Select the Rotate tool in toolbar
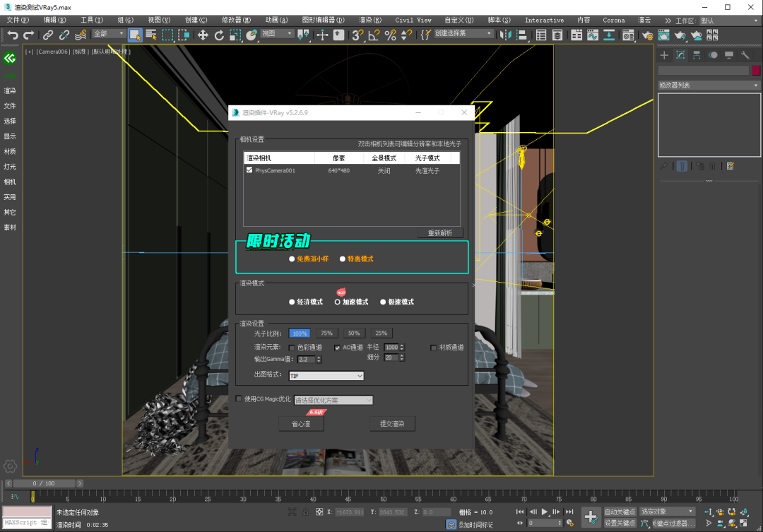Viewport: 763px width, 532px height. pos(219,35)
